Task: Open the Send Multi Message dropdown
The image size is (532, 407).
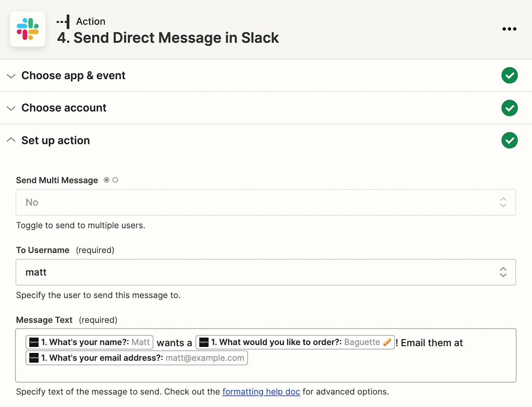Action: (x=266, y=202)
